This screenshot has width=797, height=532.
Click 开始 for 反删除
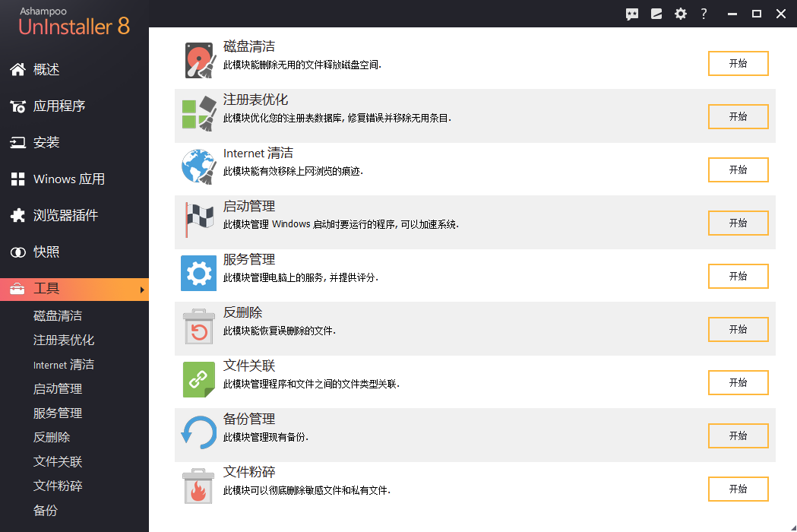point(738,330)
